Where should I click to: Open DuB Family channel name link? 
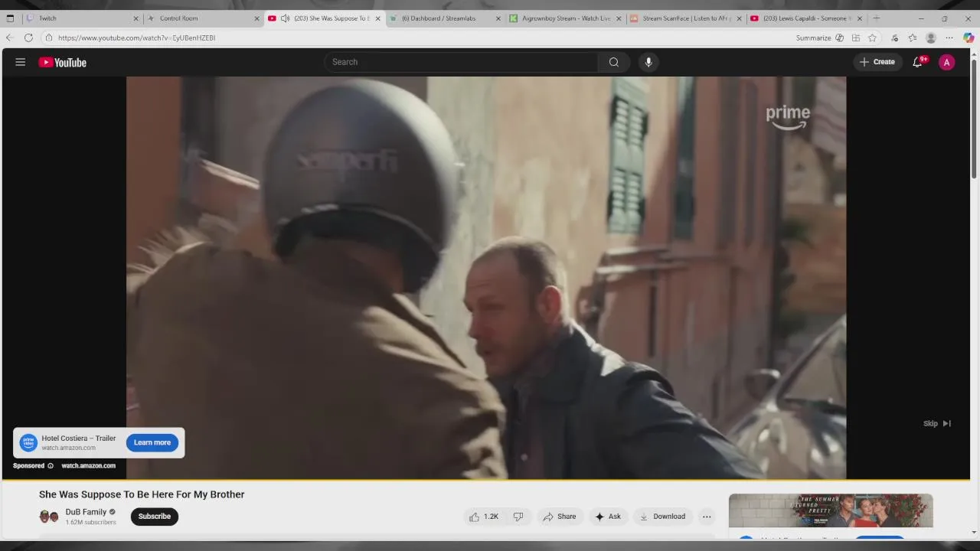point(86,512)
